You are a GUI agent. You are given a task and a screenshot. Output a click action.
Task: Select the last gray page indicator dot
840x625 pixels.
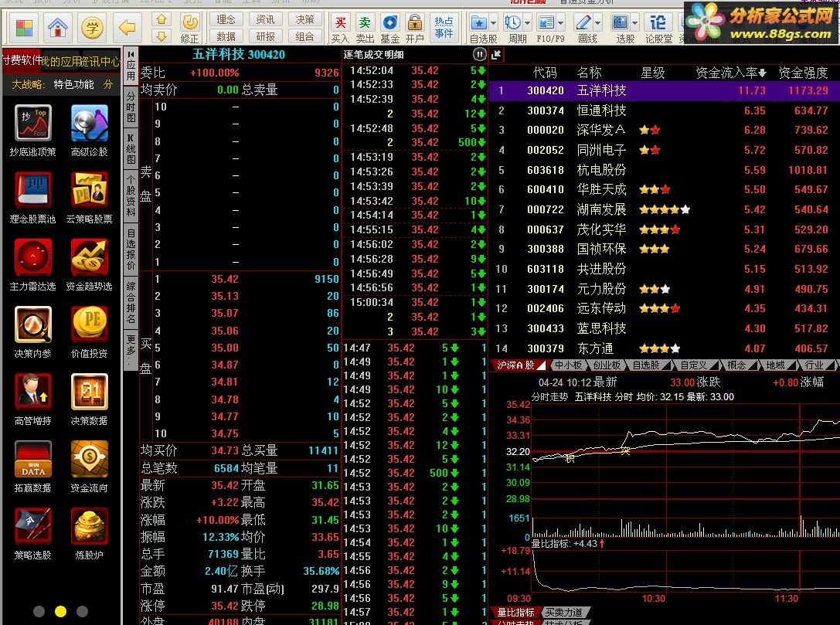pos(82,611)
